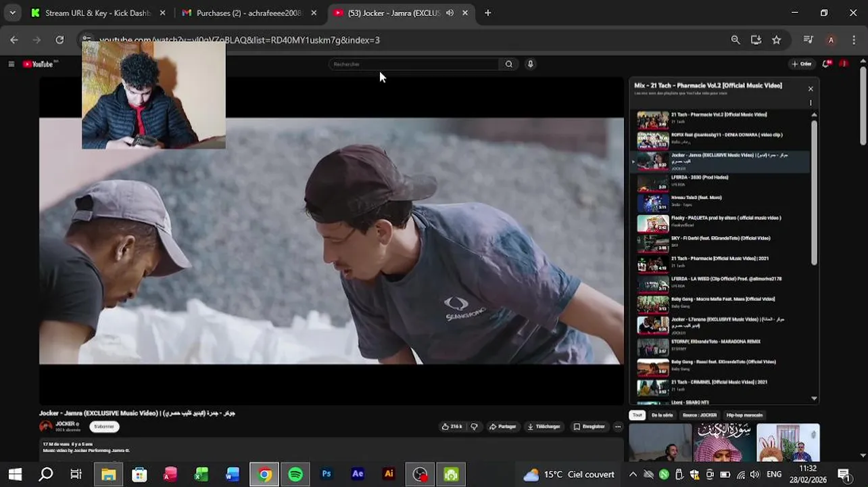
Task: Open the JOCKER channel avatar
Action: coord(45,427)
